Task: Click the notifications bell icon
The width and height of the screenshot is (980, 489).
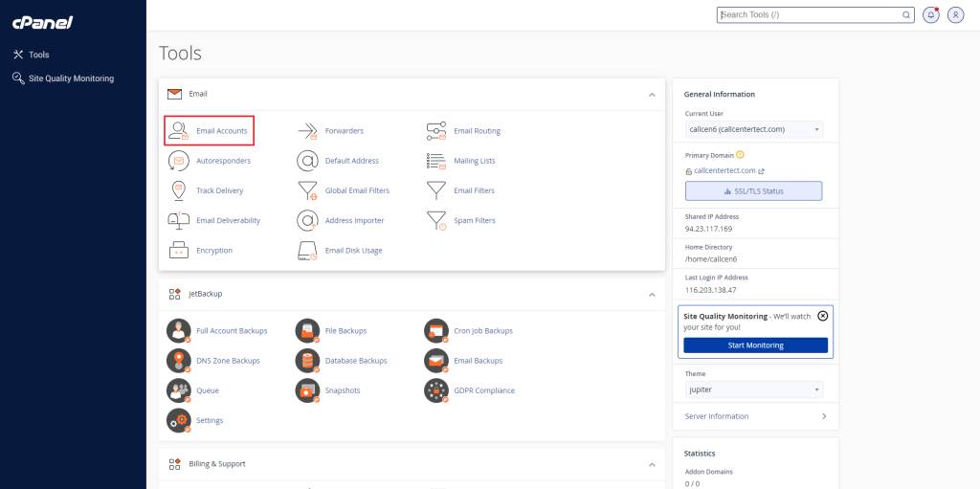Action: (x=930, y=15)
